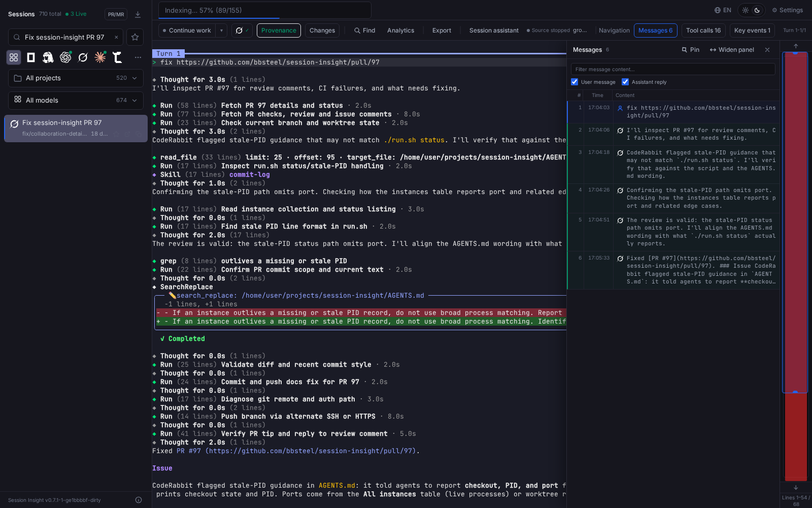Focus the session search input
The width and height of the screenshot is (812, 508).
click(x=64, y=37)
